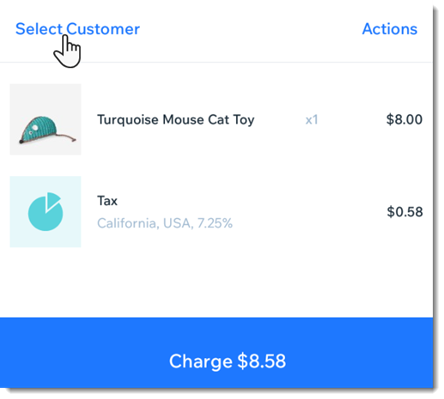The image size is (444, 399).
Task: Click the word Select in the top-left link
Action: point(39,29)
